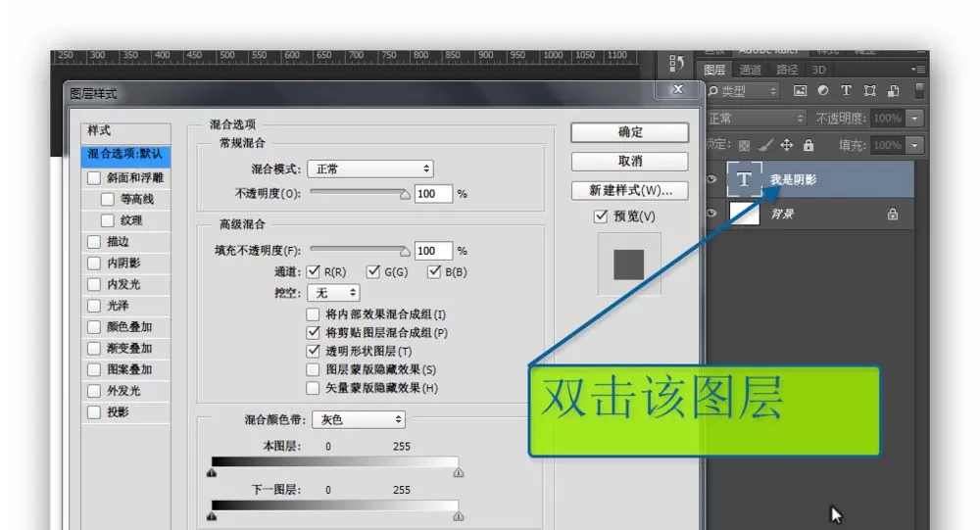Select the 我是阴影 layer thumbnail
980x530 pixels.
(744, 179)
